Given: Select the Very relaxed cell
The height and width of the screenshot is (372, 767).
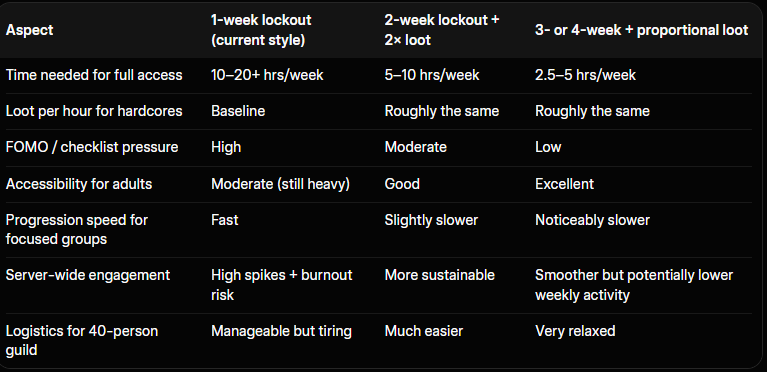Looking at the screenshot, I should pyautogui.click(x=575, y=331).
